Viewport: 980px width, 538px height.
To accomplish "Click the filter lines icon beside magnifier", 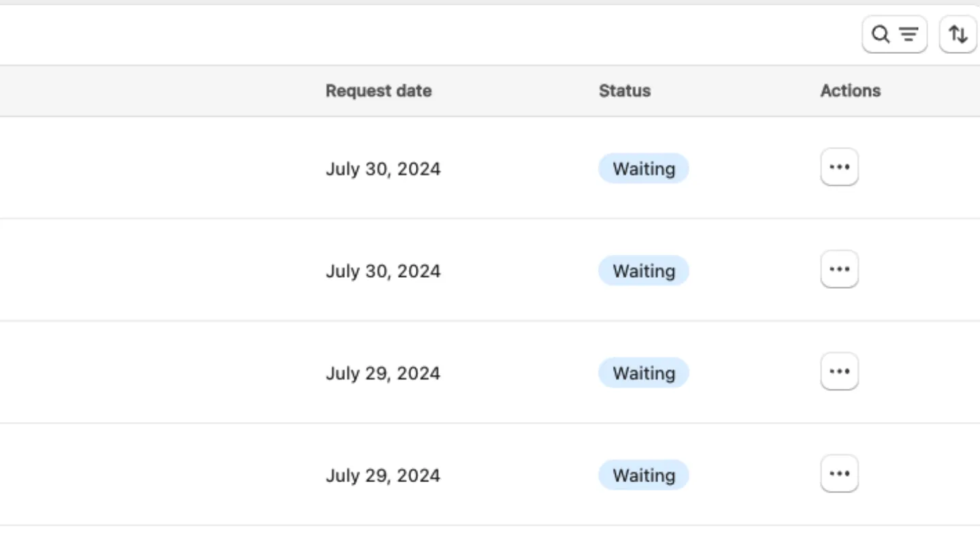I will click(909, 34).
